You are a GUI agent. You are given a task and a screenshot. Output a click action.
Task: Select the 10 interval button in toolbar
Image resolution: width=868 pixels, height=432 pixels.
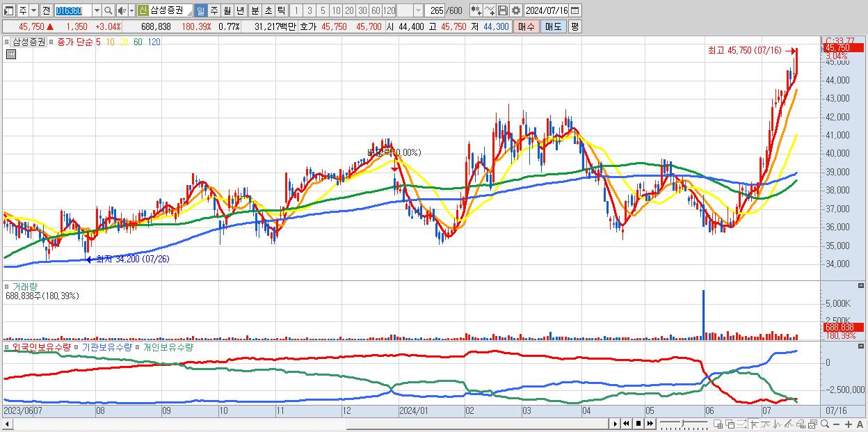pos(336,10)
